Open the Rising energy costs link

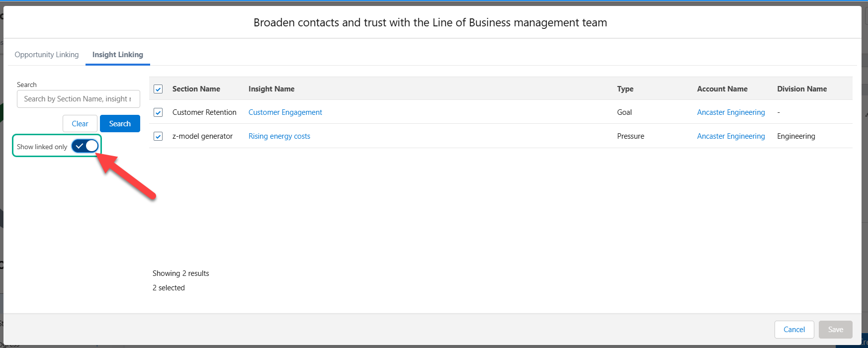[x=279, y=136]
